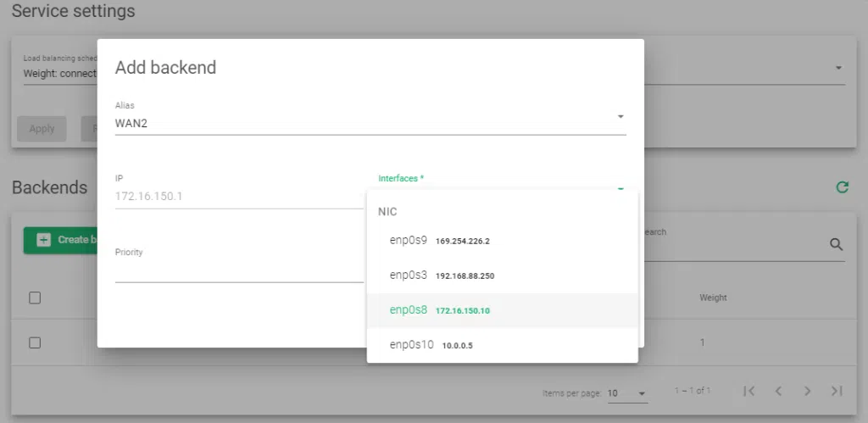This screenshot has width=868, height=423.
Task: Go to the next page arrow
Action: pyautogui.click(x=807, y=391)
